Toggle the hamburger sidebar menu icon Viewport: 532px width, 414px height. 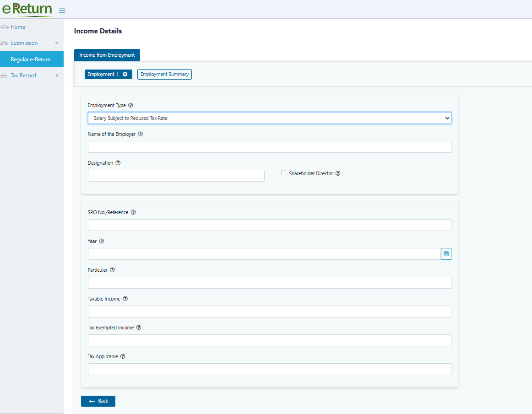[62, 10]
